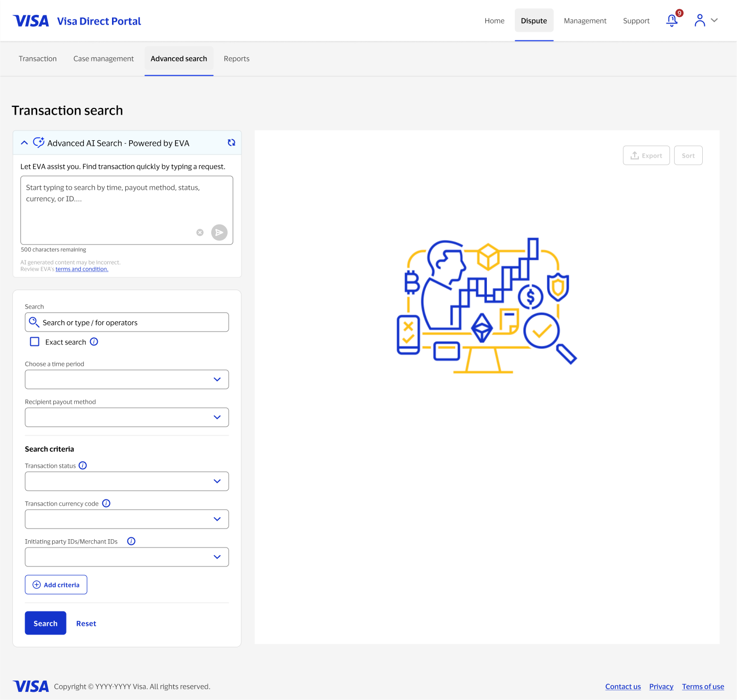Open notifications via the bell icon
The width and height of the screenshot is (737, 700).
pos(672,20)
